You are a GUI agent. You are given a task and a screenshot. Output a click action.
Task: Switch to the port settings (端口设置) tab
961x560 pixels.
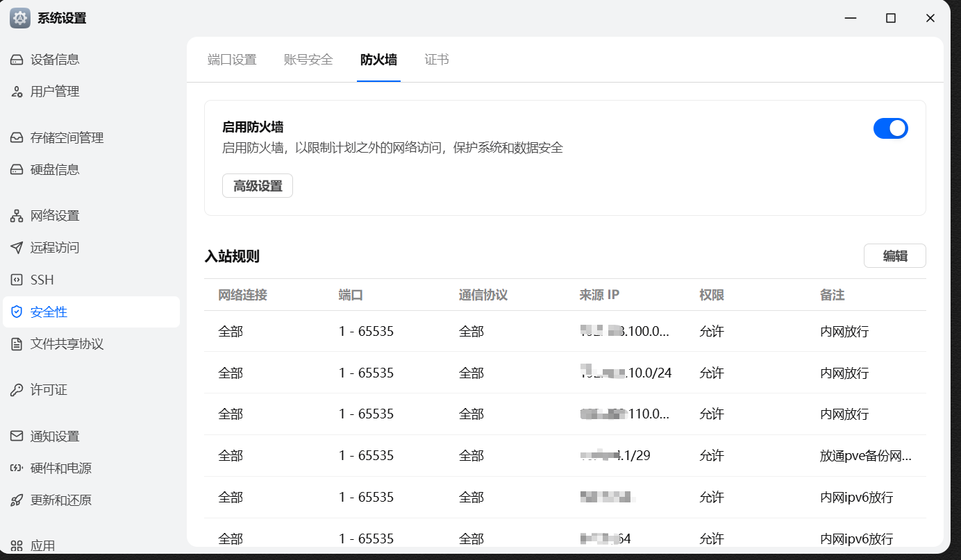tap(232, 60)
